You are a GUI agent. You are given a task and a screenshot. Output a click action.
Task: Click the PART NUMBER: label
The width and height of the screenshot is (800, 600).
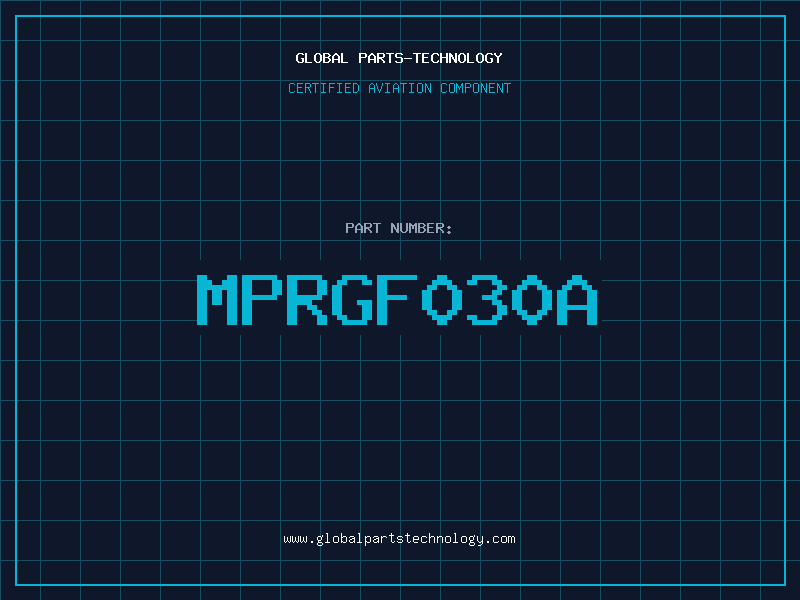[399, 228]
